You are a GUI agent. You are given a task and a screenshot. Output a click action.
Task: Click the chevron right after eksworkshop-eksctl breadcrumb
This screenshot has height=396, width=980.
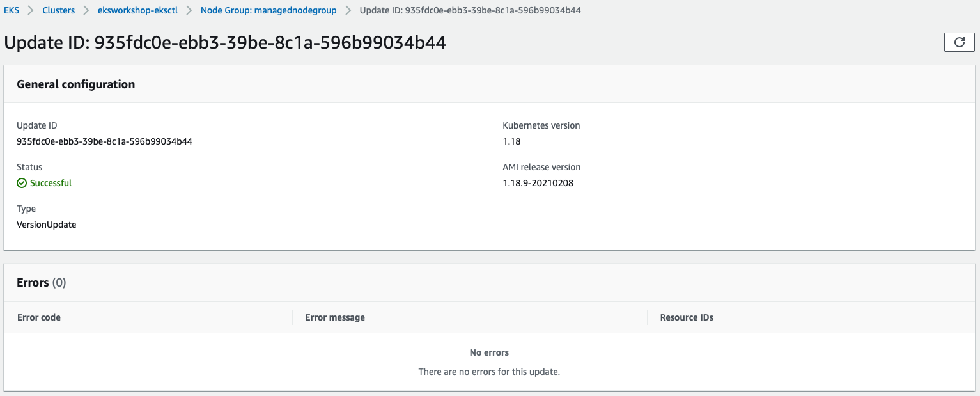[189, 11]
